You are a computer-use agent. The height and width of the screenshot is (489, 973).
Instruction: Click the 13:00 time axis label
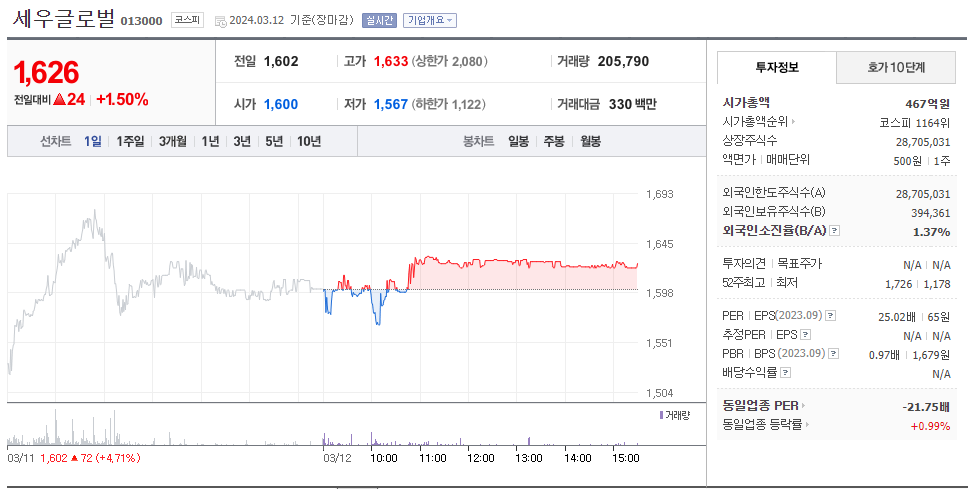(x=529, y=458)
